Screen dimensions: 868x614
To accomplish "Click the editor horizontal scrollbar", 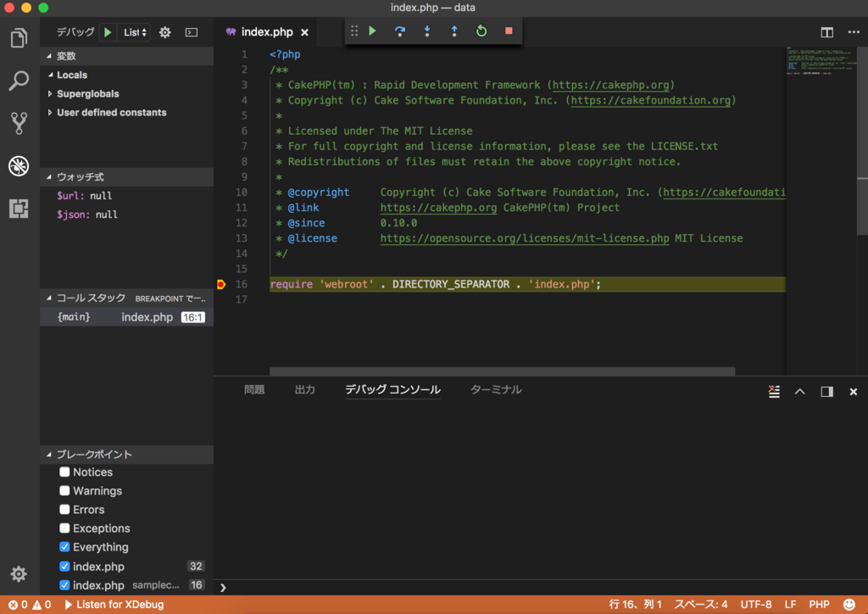I will (502, 371).
